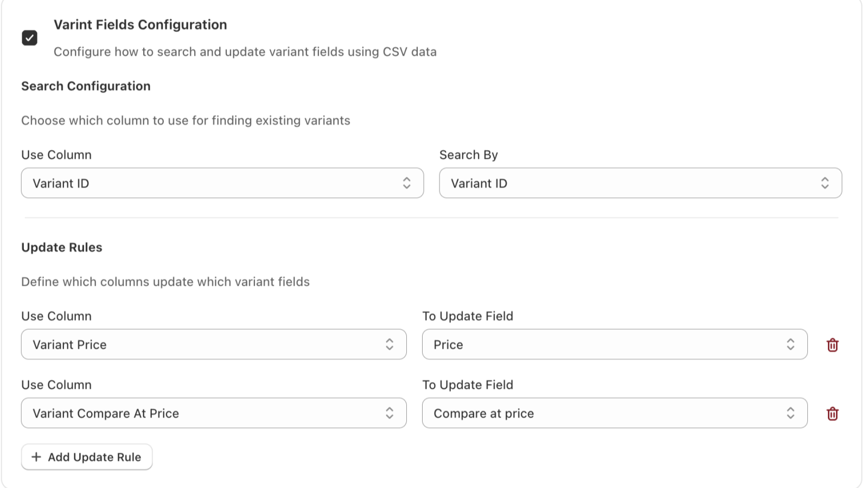Click chevron arrows on Compare at price selector

(790, 413)
